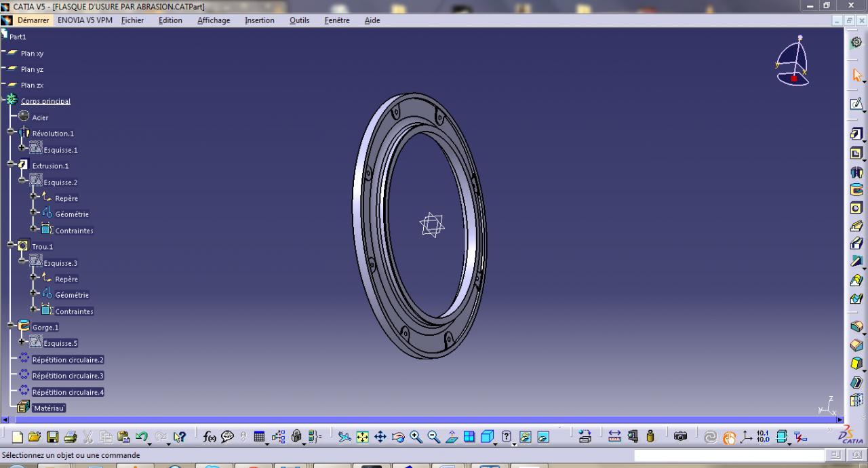Image resolution: width=868 pixels, height=468 pixels.
Task: Select the Pad extrusion tool
Action: pos(856,134)
